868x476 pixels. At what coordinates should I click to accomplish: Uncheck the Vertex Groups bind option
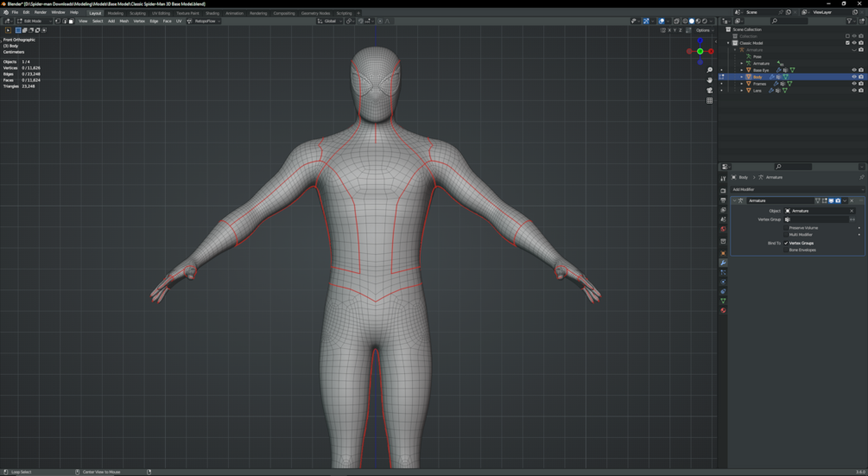coord(787,244)
